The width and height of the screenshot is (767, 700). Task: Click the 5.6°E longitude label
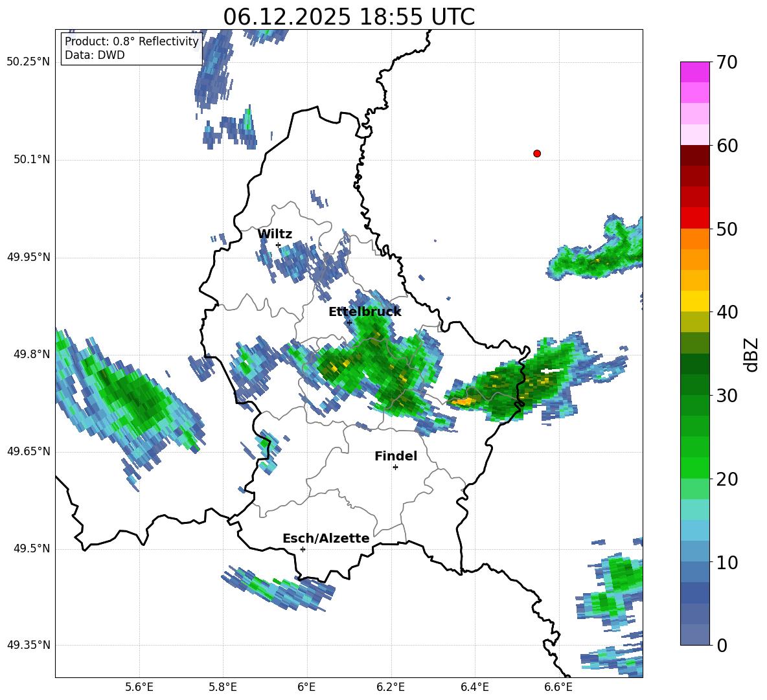(x=139, y=687)
